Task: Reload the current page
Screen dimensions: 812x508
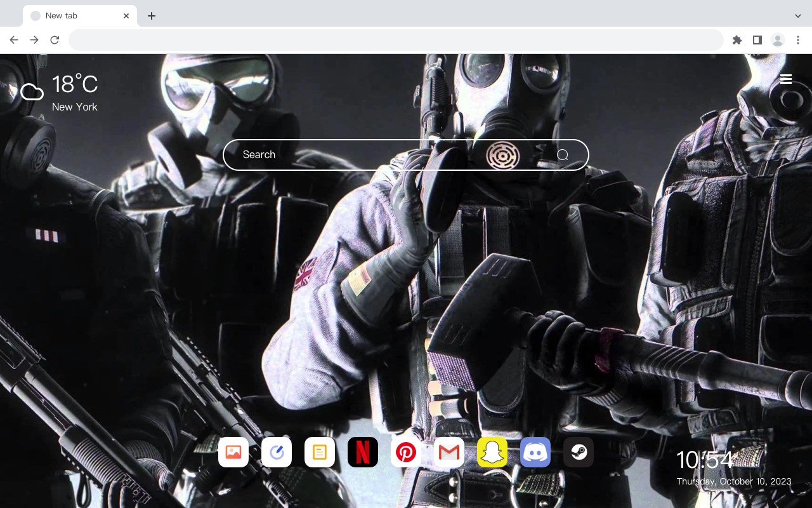Action: click(55, 40)
